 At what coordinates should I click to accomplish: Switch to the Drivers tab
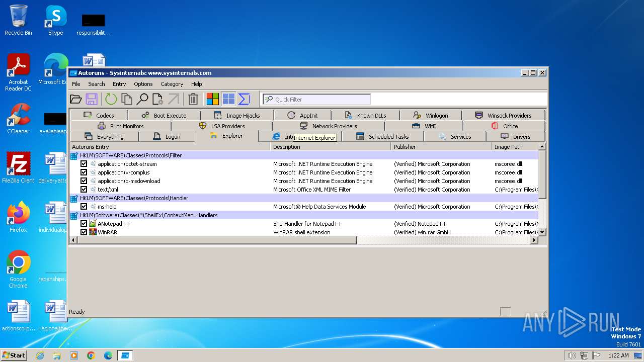point(516,137)
